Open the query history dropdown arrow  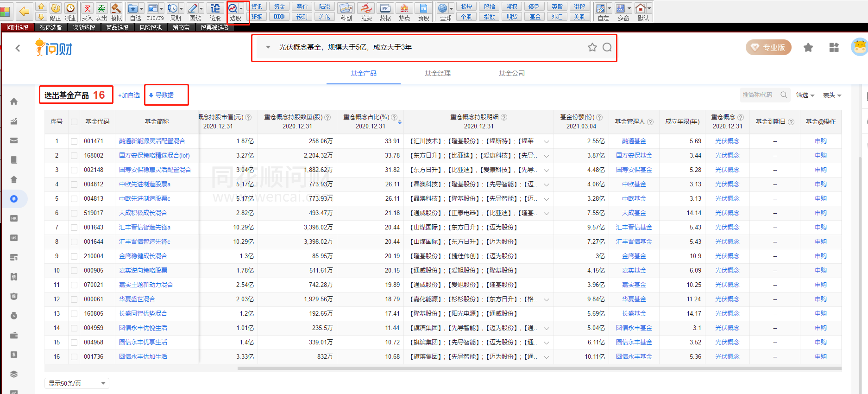268,47
